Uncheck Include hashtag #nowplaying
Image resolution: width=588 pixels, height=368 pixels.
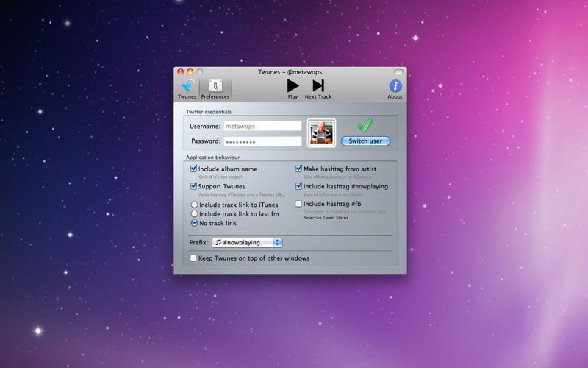click(x=298, y=186)
